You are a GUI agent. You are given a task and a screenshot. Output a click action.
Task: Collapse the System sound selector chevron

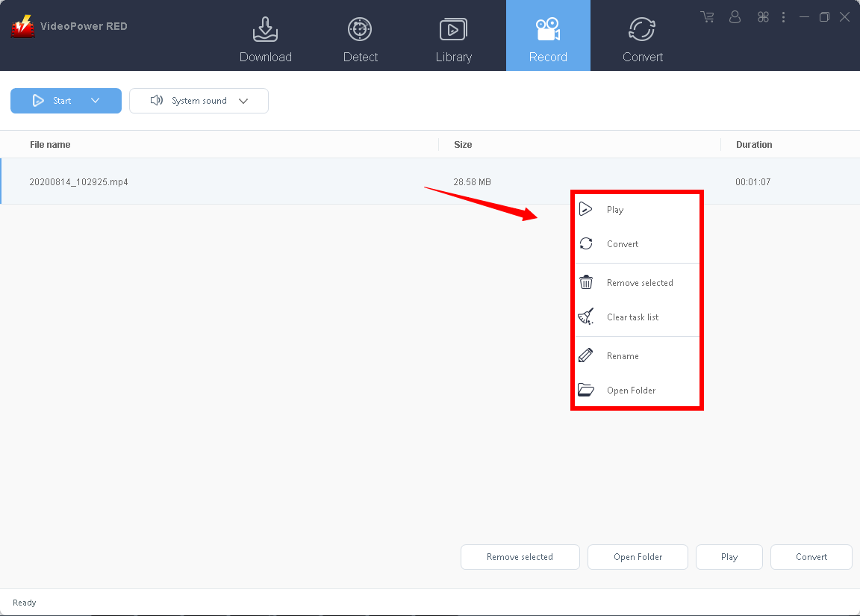click(x=243, y=100)
